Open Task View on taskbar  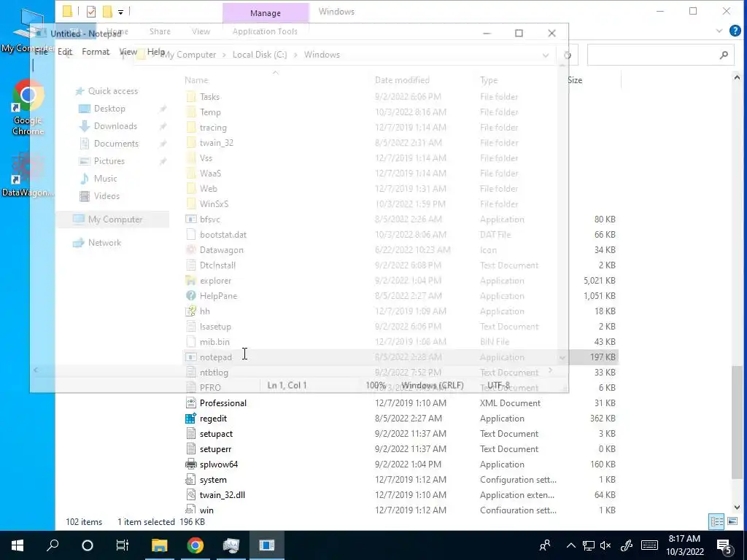coord(123,545)
